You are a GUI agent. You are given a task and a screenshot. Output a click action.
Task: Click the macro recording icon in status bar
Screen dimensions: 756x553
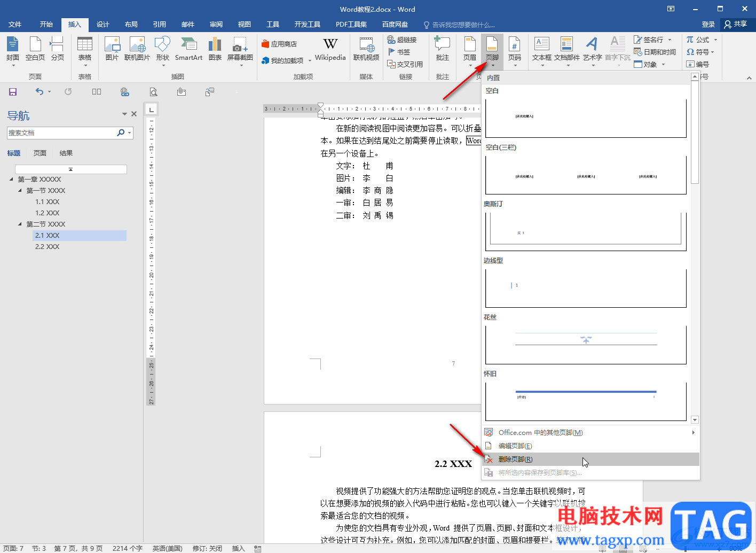pyautogui.click(x=258, y=549)
